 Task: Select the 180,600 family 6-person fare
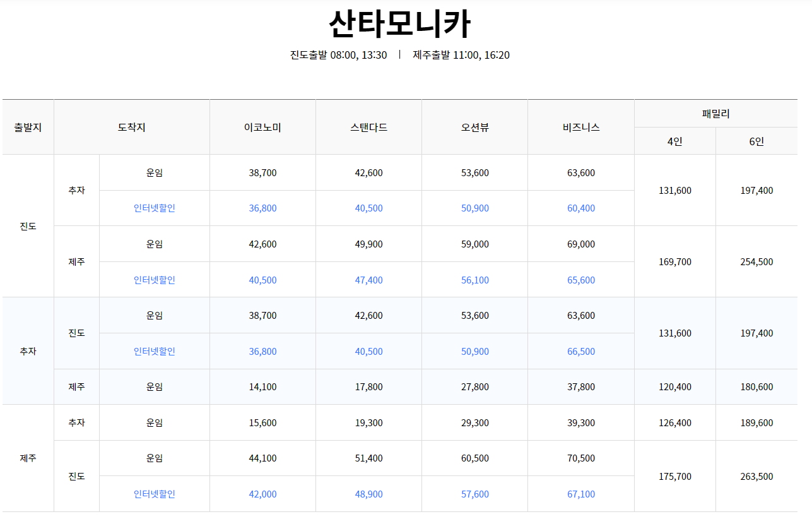tap(756, 387)
